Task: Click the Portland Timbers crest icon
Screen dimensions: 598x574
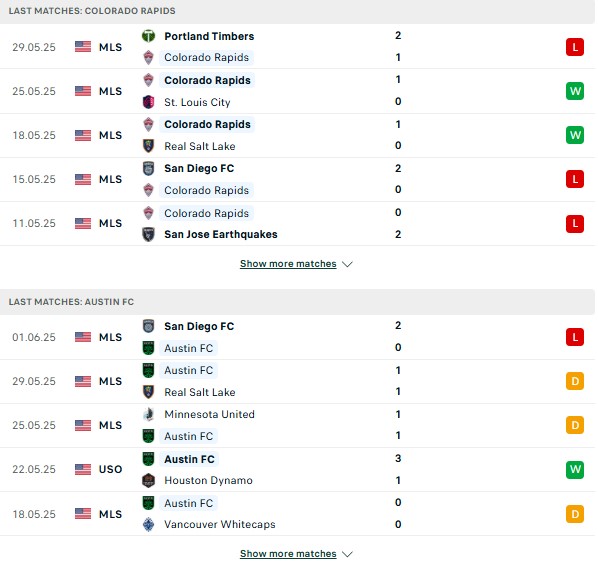Action: pyautogui.click(x=148, y=36)
